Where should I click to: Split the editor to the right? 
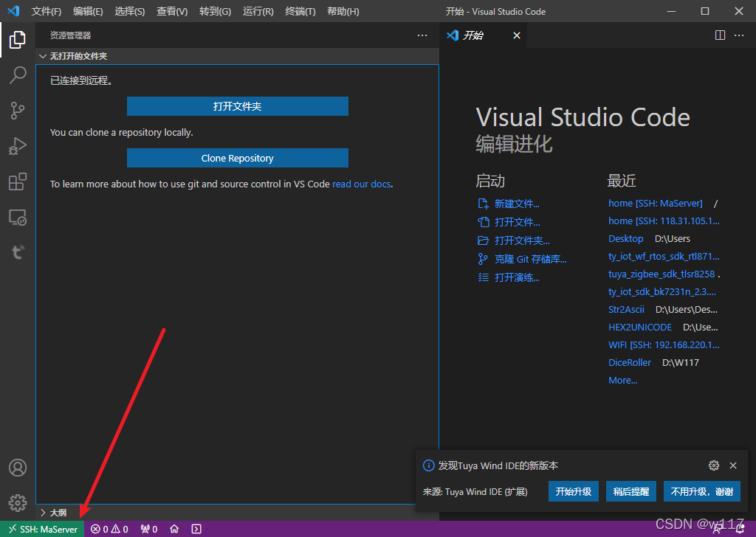pyautogui.click(x=720, y=35)
